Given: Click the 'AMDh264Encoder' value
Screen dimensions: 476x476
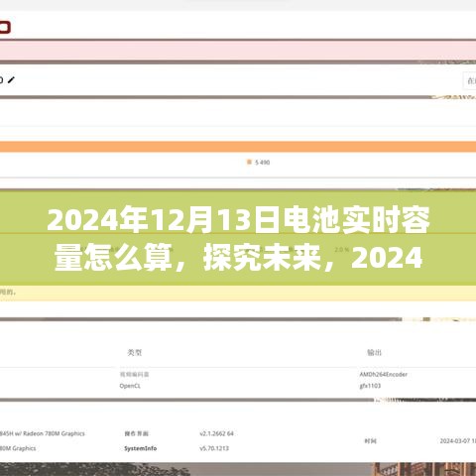Looking at the screenshot, I should [x=384, y=374].
